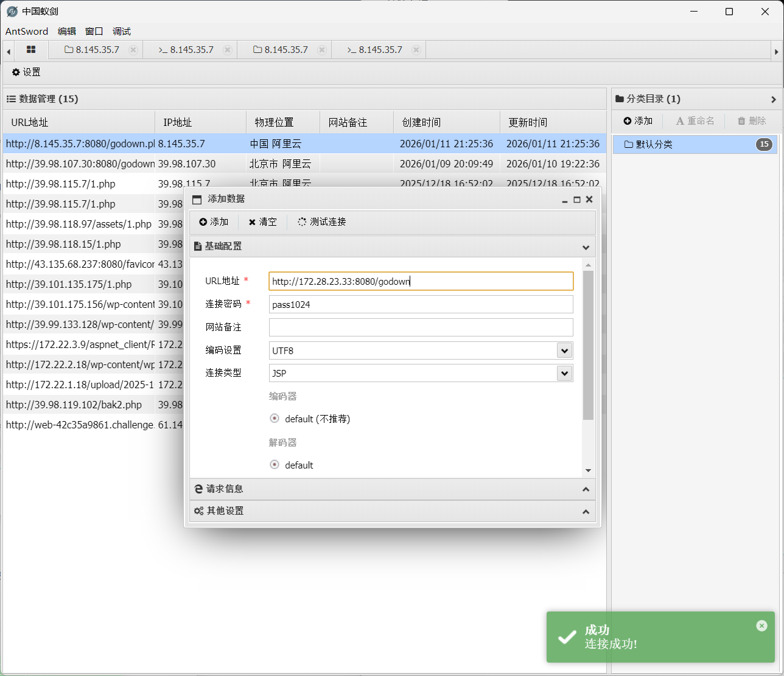Image resolution: width=784 pixels, height=676 pixels.
Task: Click the add icon in category panel
Action: click(628, 121)
